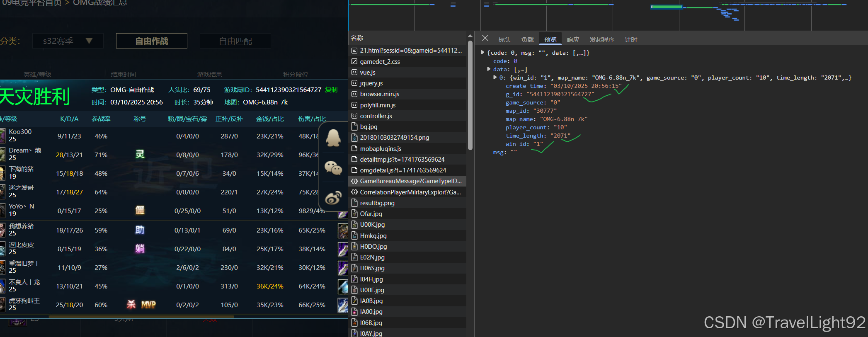Select Hmkg.jpg request row
The height and width of the screenshot is (337, 868).
tap(408, 235)
